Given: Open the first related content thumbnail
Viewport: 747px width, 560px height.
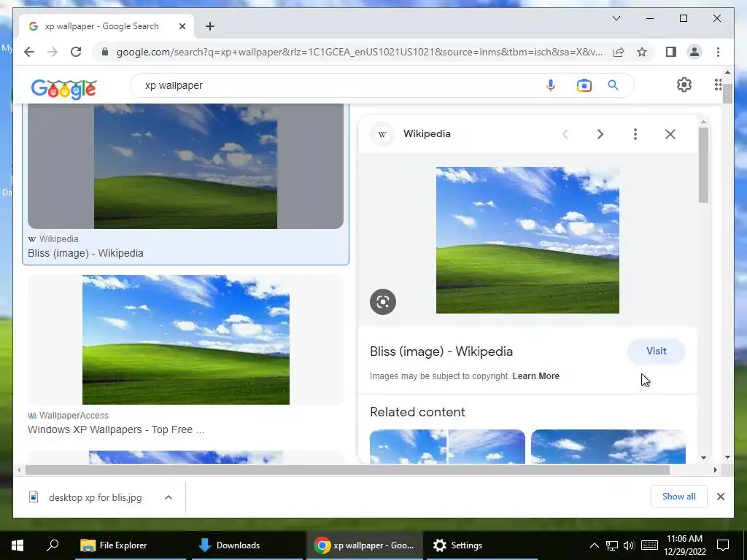Looking at the screenshot, I should (x=447, y=446).
